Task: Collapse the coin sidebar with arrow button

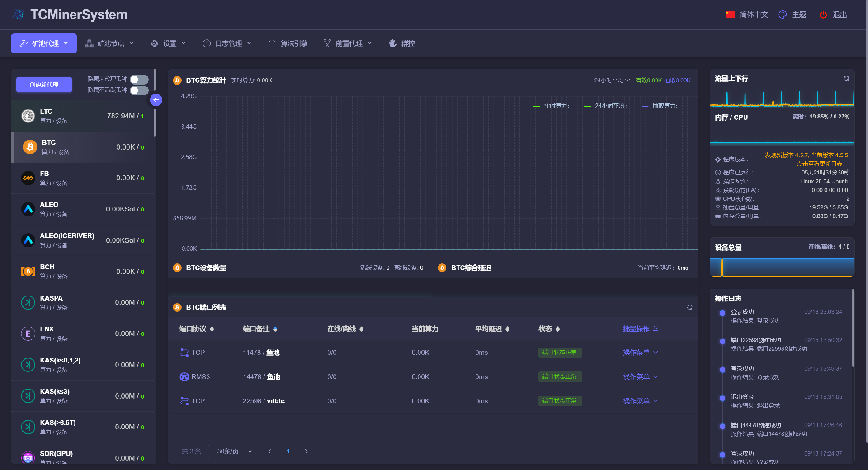Action: click(156, 100)
